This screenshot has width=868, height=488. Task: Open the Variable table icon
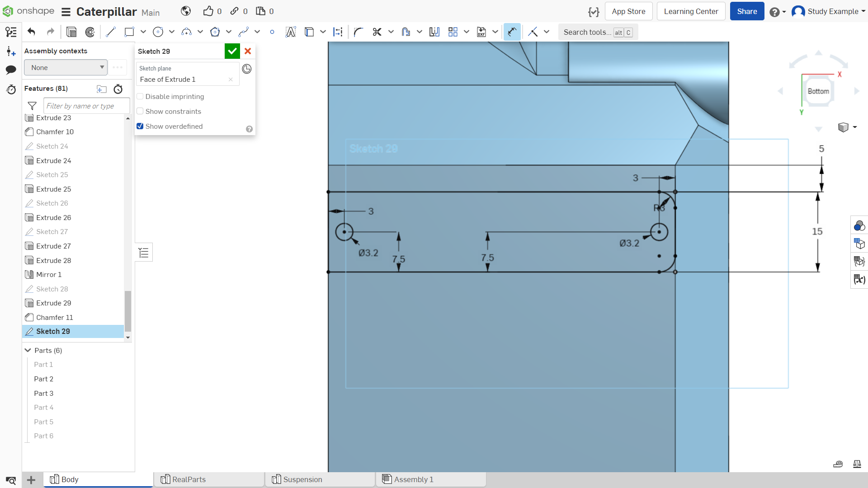(x=859, y=279)
